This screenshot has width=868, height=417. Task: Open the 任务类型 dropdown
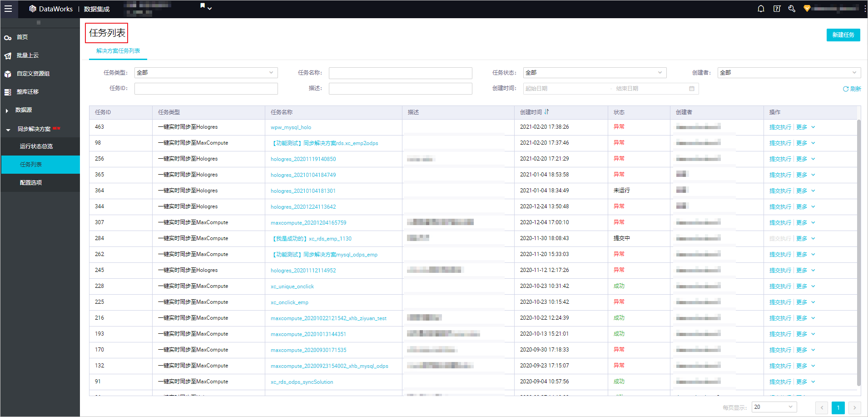pos(206,73)
